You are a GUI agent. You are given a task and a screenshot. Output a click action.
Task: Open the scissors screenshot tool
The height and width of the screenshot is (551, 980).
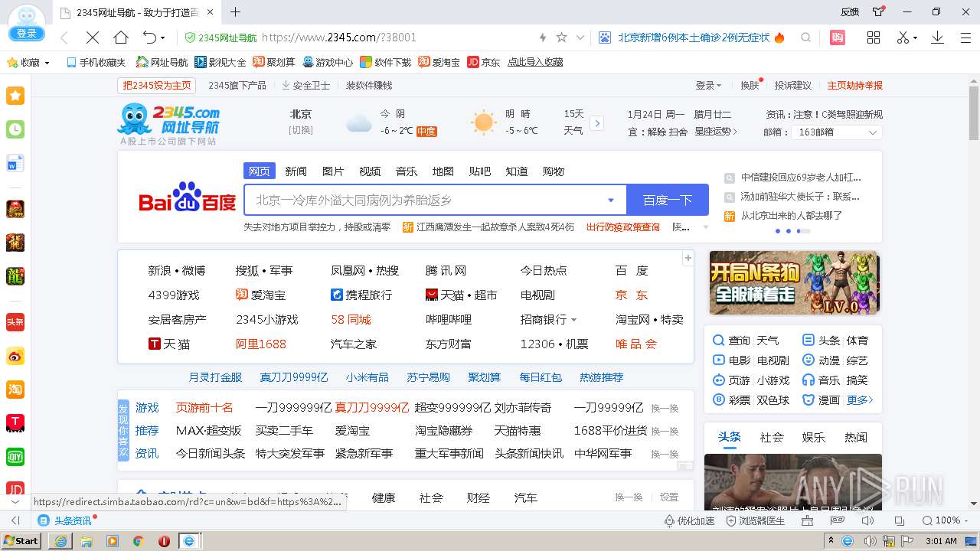pos(903,37)
